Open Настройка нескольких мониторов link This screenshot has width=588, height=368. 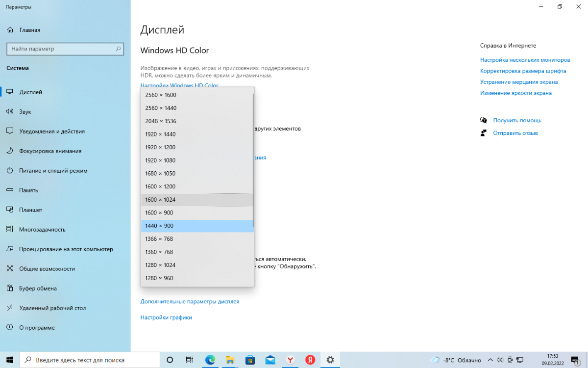pyautogui.click(x=525, y=60)
